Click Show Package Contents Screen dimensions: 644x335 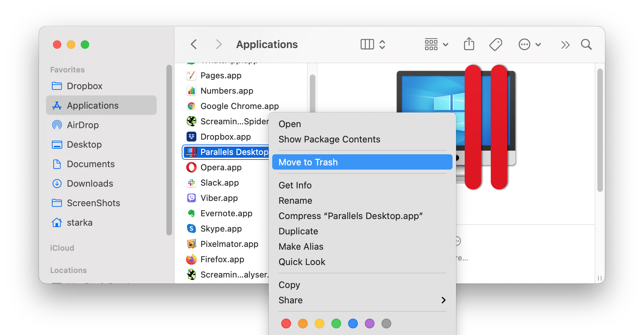click(329, 139)
